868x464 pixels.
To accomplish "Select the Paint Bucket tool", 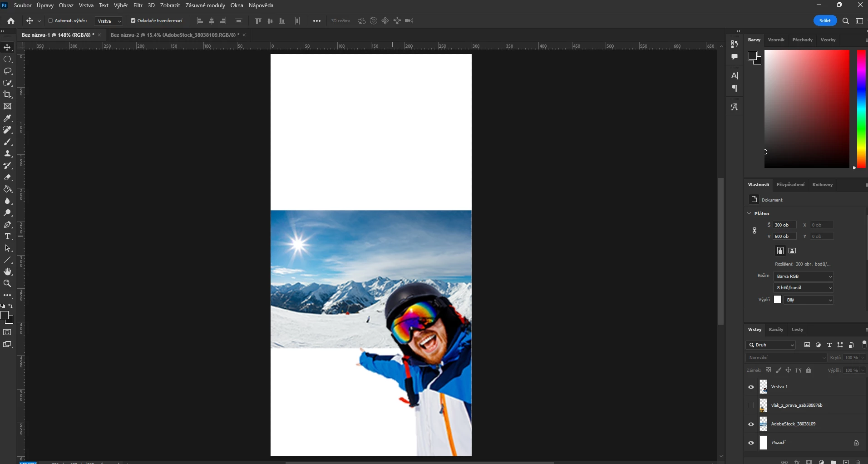I will [x=8, y=189].
